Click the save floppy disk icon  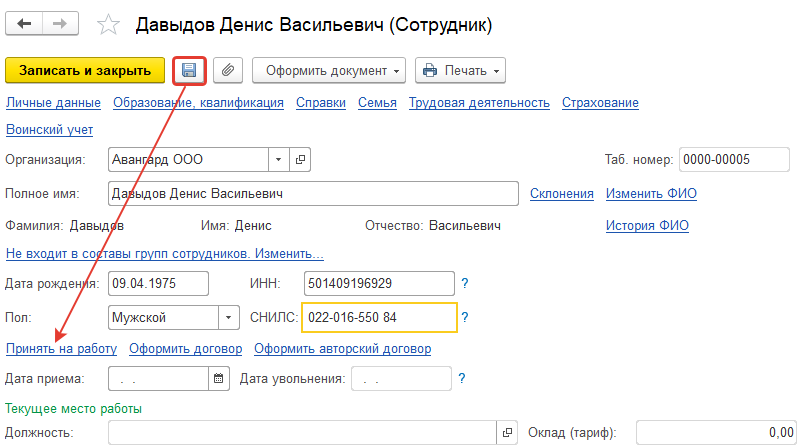189,71
